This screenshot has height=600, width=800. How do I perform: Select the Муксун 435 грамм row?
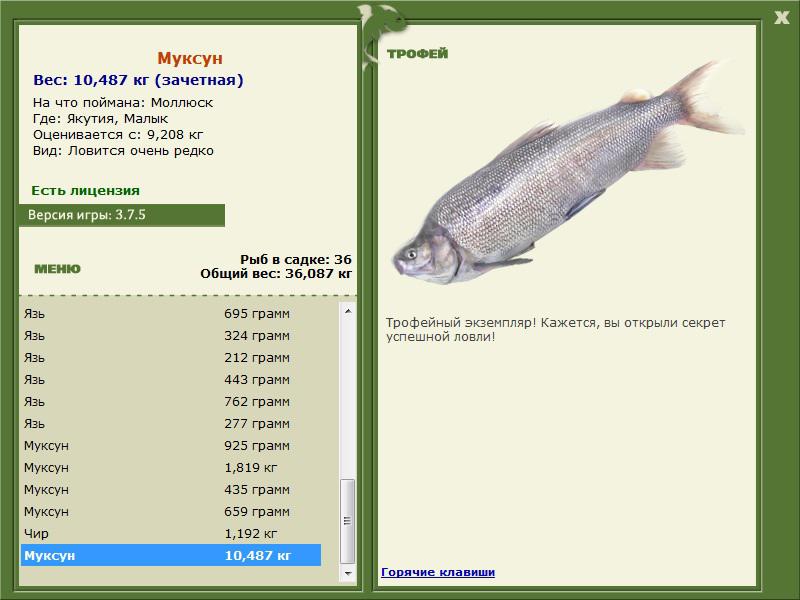pyautogui.click(x=171, y=489)
